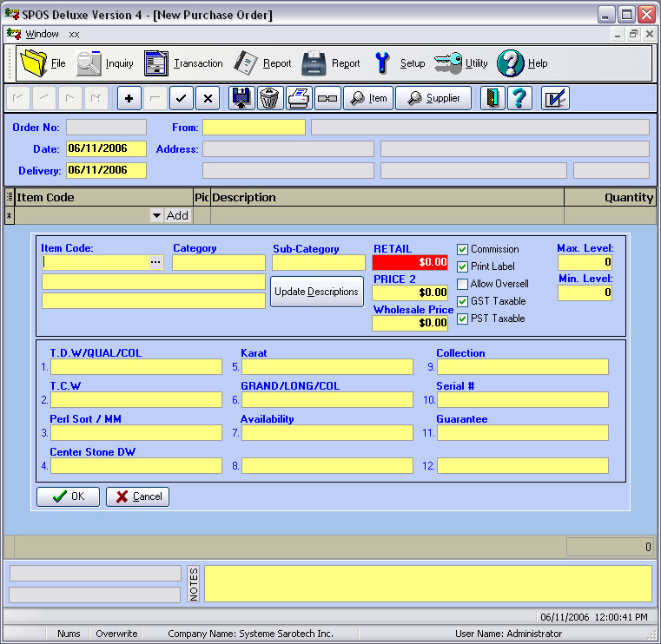The height and width of the screenshot is (644, 661).
Task: Click the From supplier field
Action: pos(254,128)
